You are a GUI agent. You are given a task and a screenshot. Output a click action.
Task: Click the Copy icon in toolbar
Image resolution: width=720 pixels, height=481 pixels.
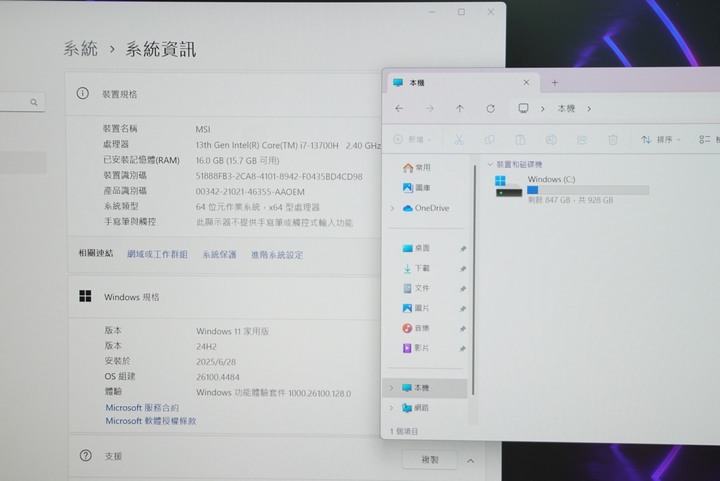(489, 140)
